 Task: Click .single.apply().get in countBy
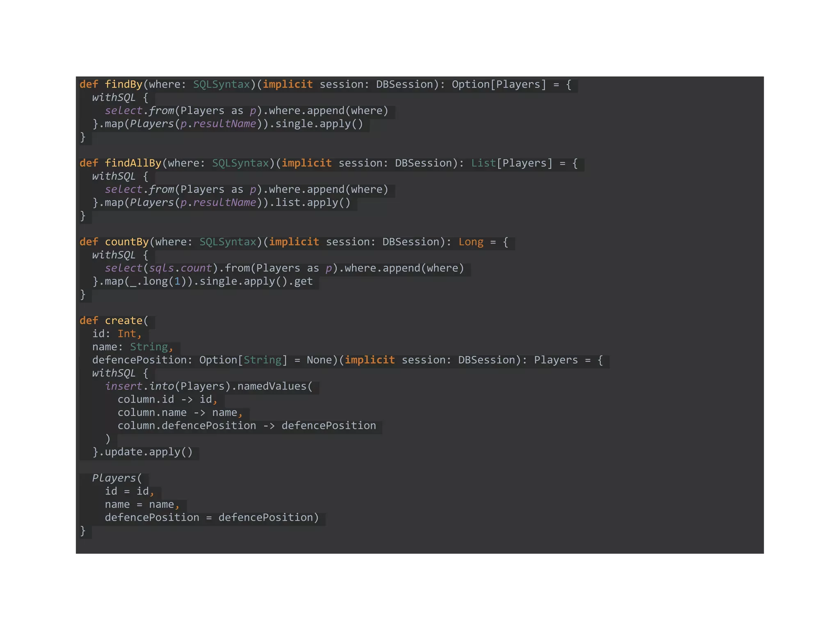pyautogui.click(x=253, y=281)
